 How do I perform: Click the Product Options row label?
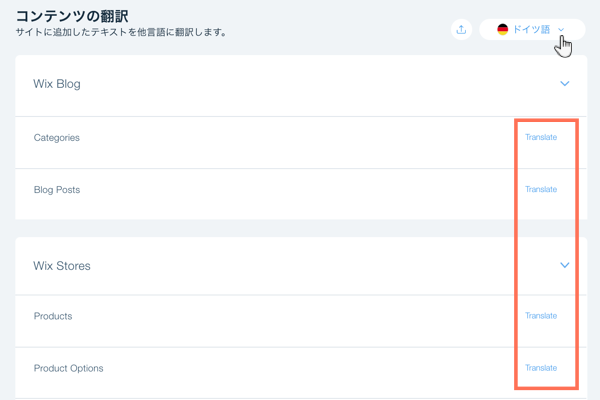68,368
